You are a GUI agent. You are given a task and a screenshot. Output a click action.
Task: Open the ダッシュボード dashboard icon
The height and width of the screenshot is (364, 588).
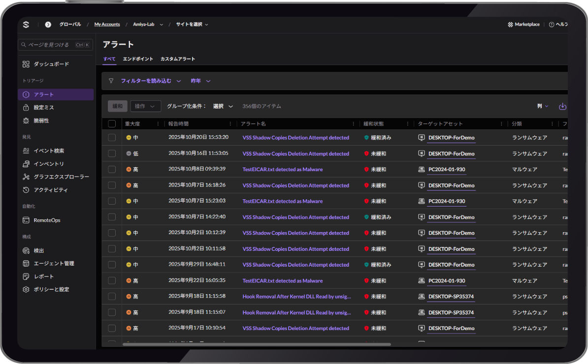click(27, 64)
